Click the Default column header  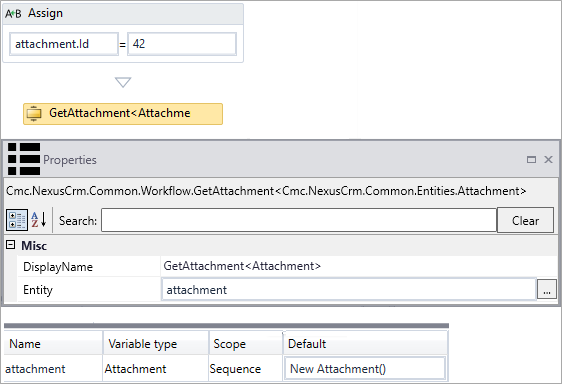[x=365, y=344]
